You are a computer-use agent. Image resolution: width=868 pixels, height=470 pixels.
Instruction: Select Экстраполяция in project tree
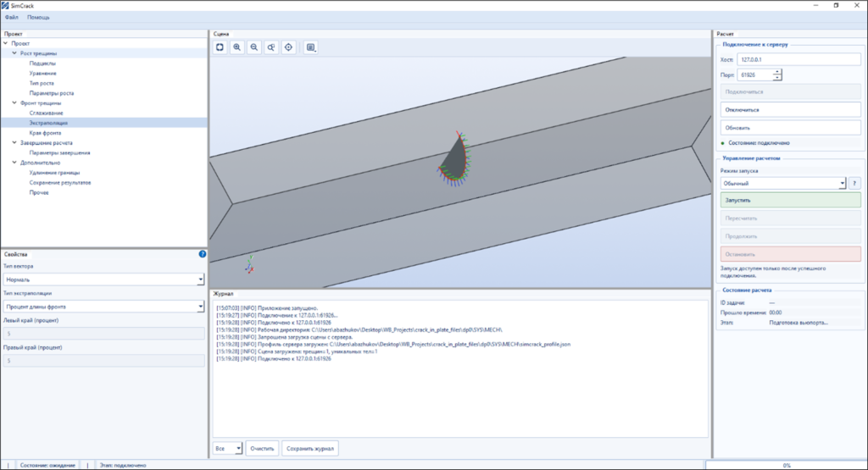point(48,123)
